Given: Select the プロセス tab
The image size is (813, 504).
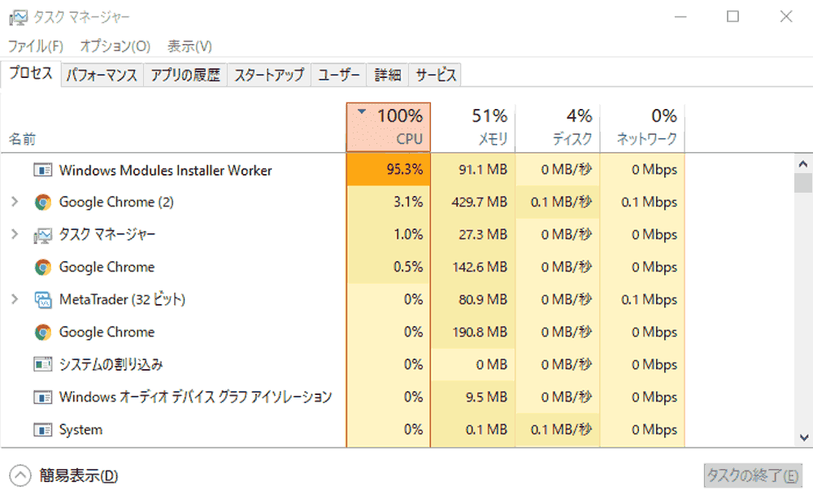Looking at the screenshot, I should 31,73.
